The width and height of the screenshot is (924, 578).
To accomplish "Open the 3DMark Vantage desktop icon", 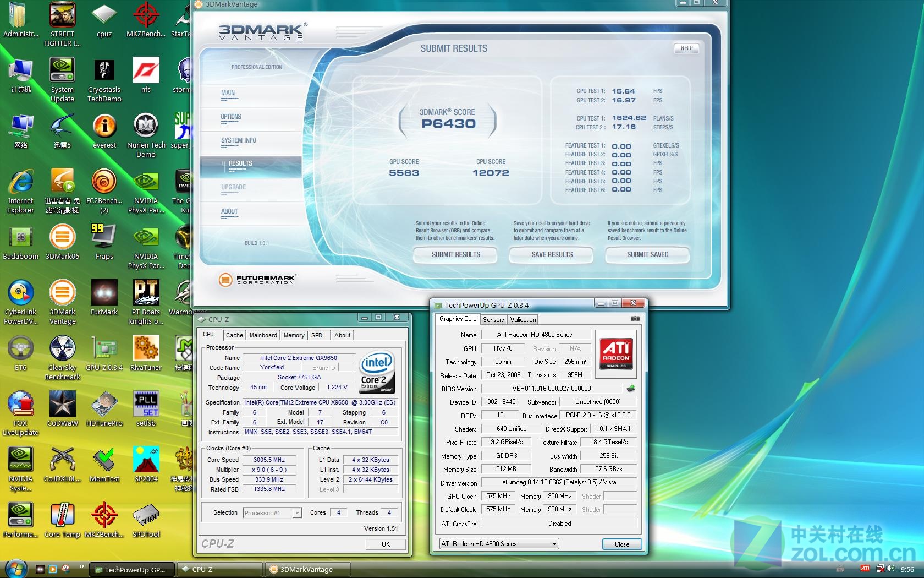I will point(62,303).
